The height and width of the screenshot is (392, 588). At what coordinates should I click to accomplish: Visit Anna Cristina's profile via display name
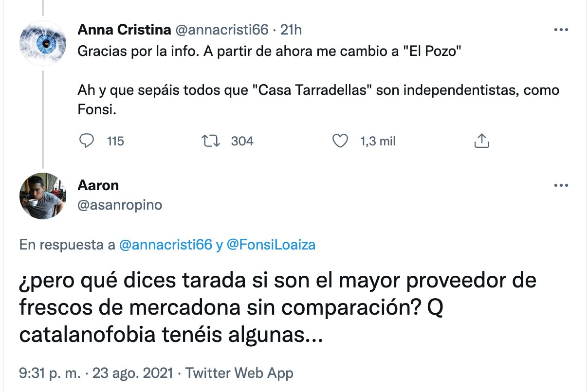pos(124,30)
